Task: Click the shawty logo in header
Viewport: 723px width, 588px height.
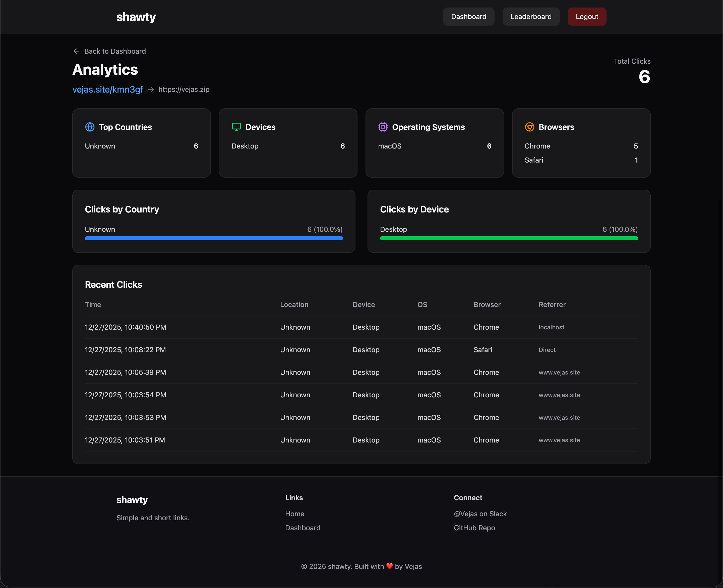Action: tap(136, 17)
